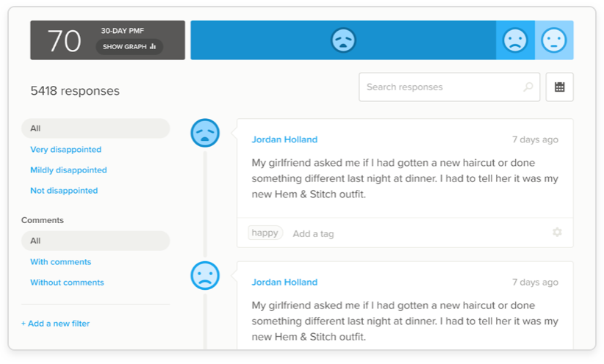Screen dimensions: 604x364
Task: Show responses Without comments
Action: 67,283
